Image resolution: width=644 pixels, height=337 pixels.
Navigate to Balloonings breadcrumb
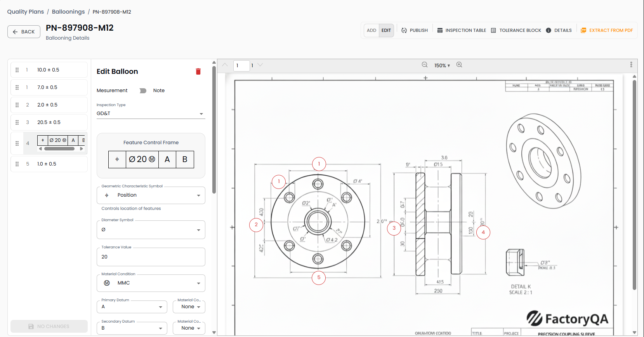click(68, 12)
